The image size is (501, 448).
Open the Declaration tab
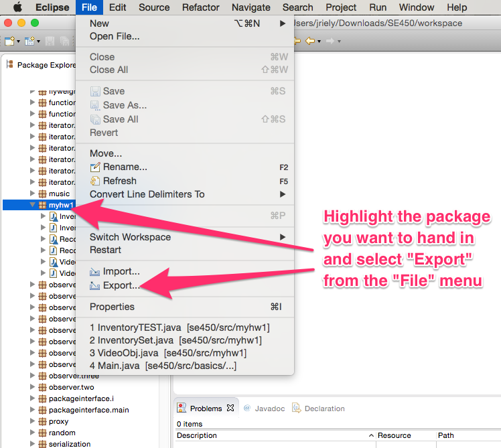(324, 408)
